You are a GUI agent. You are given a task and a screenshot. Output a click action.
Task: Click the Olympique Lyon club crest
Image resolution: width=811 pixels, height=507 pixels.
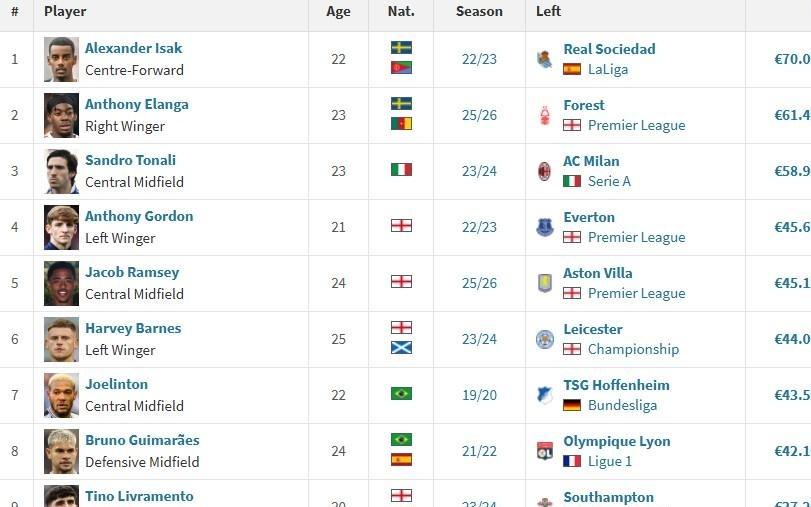(x=544, y=451)
